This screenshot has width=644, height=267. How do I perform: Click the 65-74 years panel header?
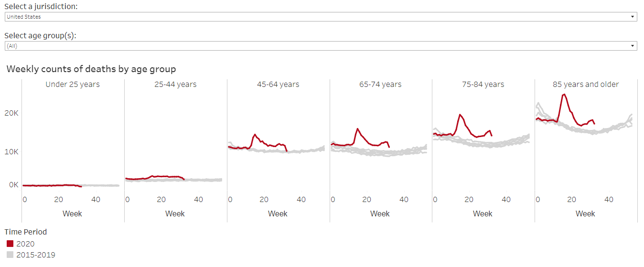380,85
